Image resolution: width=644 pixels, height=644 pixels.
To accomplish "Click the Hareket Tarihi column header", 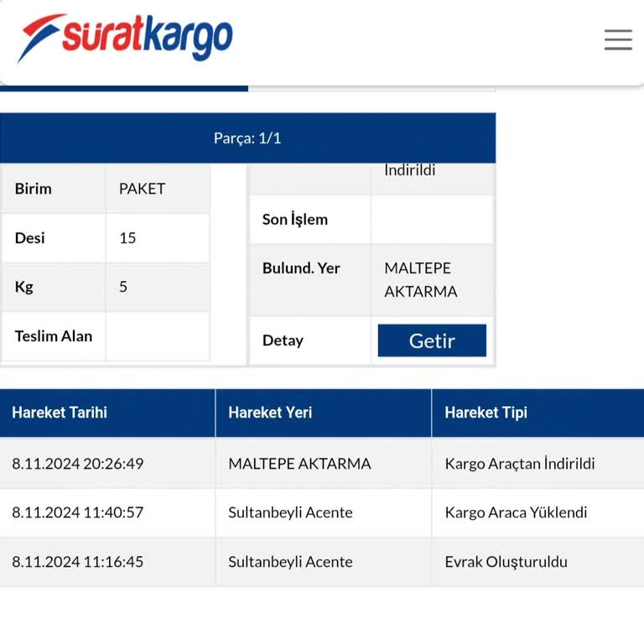I will click(107, 413).
